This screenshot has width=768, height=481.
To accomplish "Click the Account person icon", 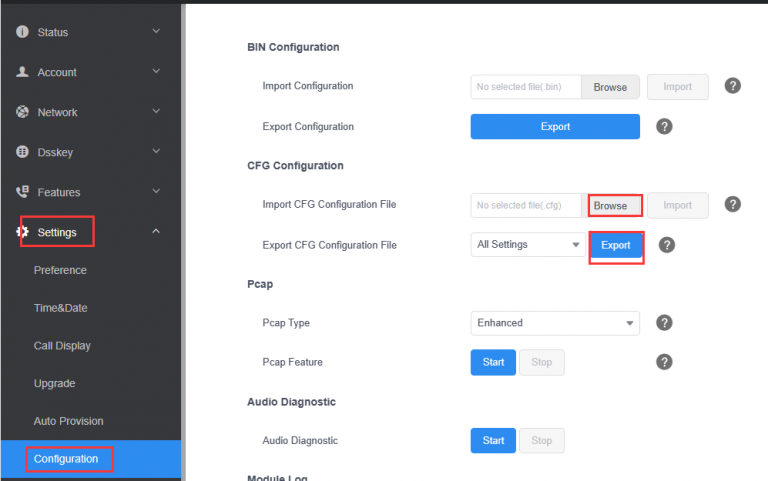I will pyautogui.click(x=22, y=72).
